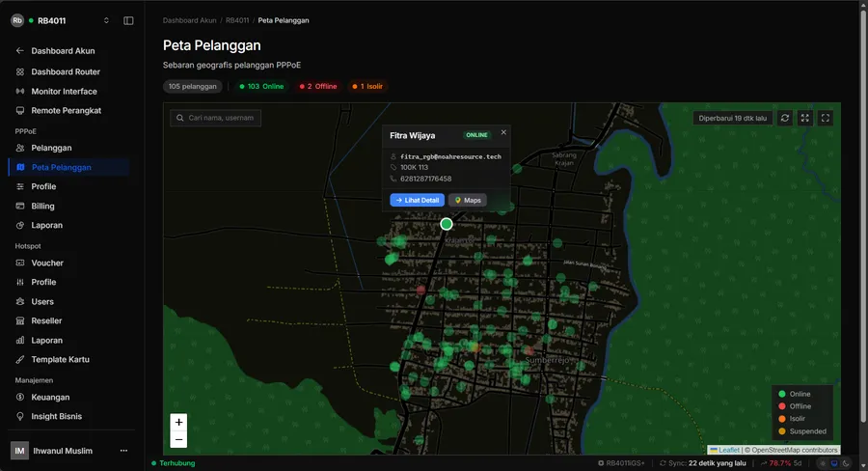Click the Terhubung connection status

174,463
